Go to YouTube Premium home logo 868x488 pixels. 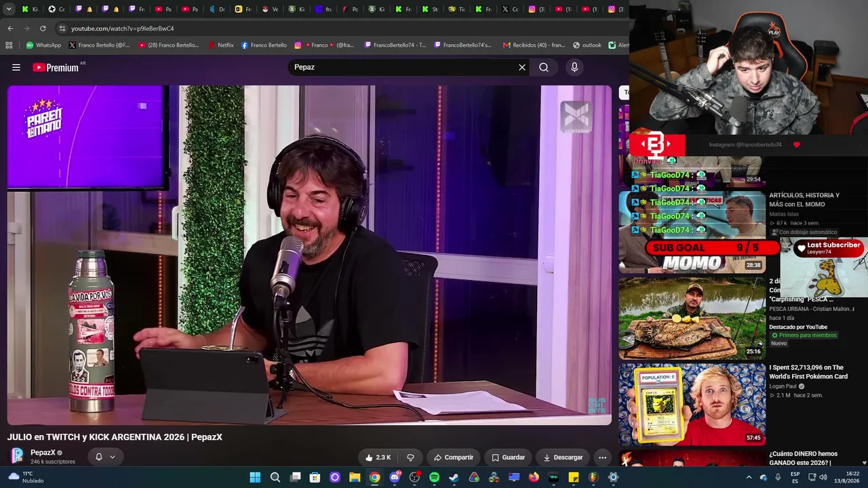click(57, 67)
